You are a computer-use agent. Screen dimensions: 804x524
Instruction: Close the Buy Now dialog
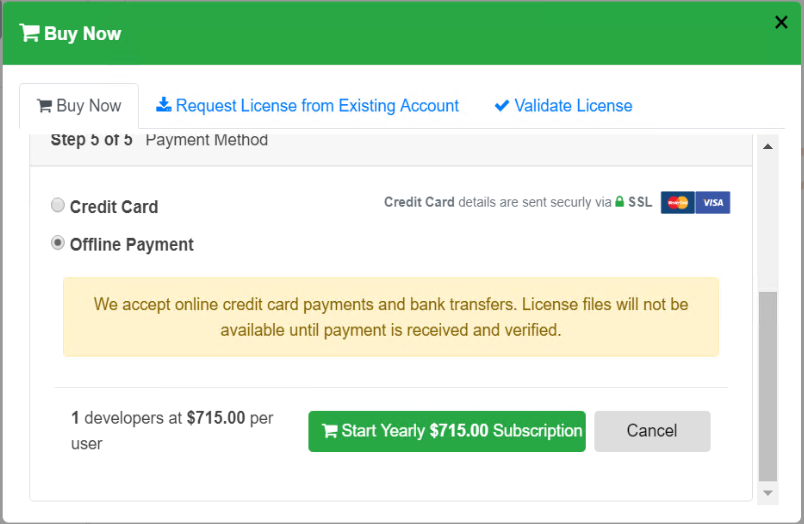coord(781,22)
